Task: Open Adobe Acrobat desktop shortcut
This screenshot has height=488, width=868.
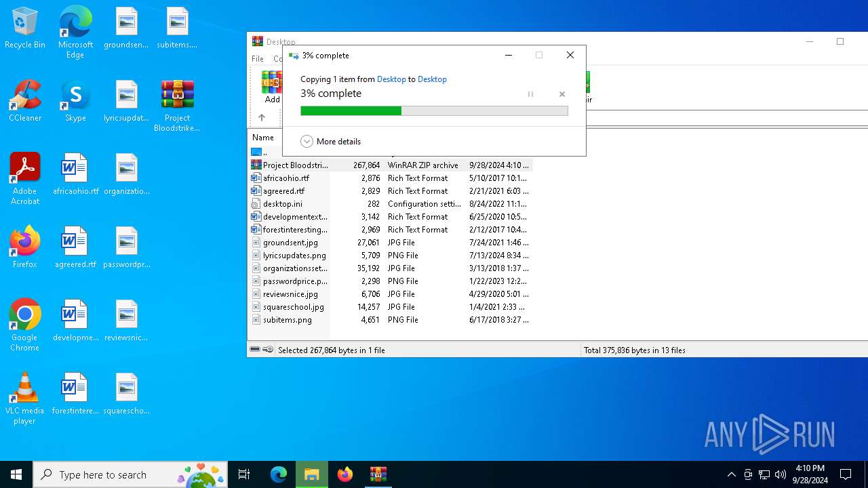Action: pyautogui.click(x=25, y=179)
